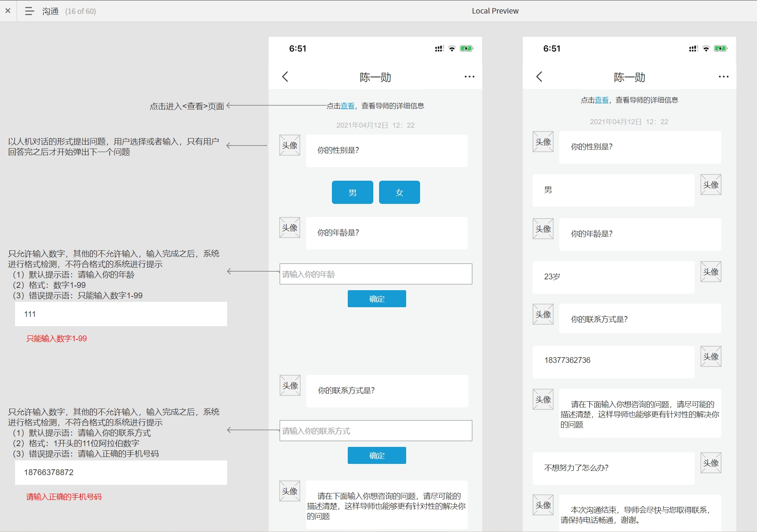Click the age input field 请输入你的年龄
757x532 pixels.
tap(376, 274)
